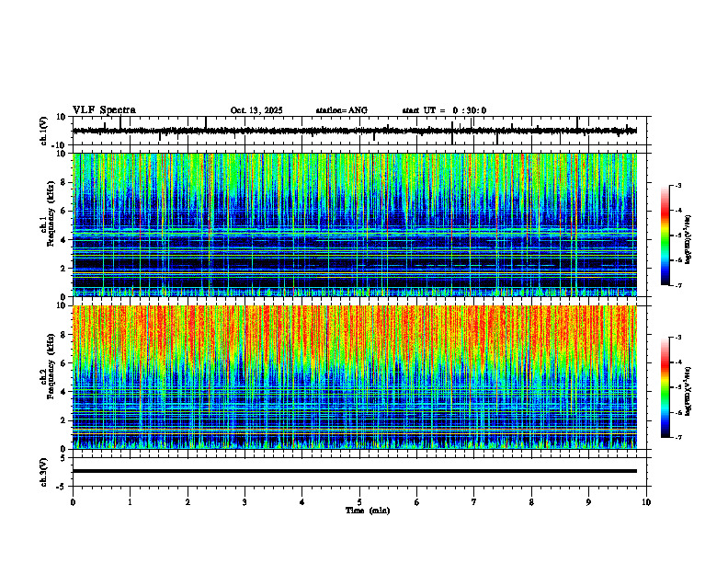Click time axis tick label '7'
Viewport: 728px width, 563px height.
tap(474, 502)
